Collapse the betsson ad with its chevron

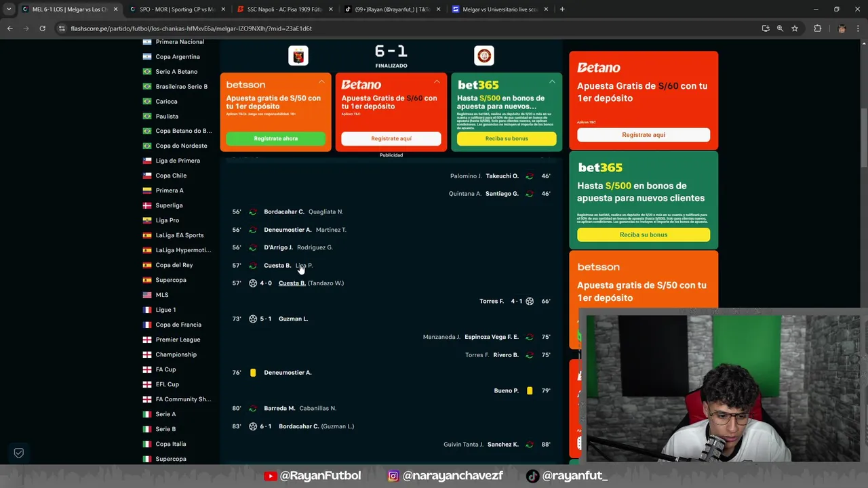pos(321,81)
